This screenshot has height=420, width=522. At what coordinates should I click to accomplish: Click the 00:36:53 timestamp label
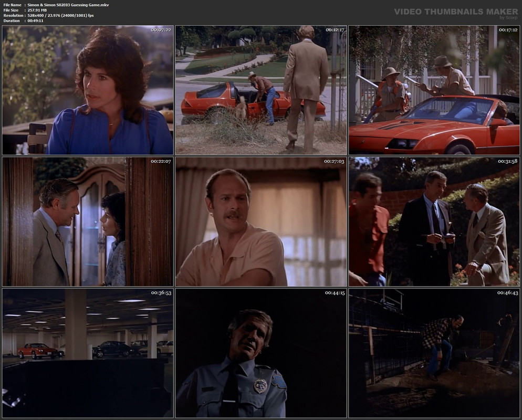coord(161,293)
